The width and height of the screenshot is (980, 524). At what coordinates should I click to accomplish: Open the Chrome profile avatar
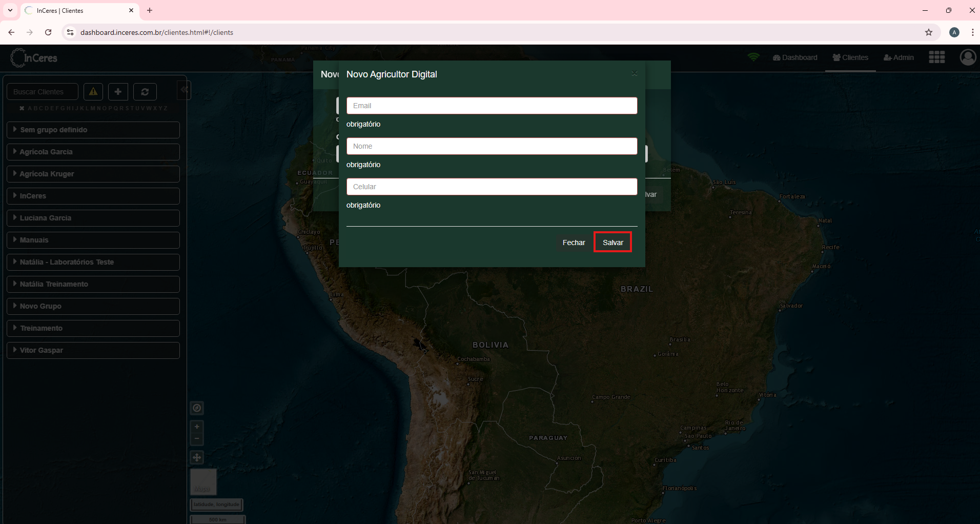click(x=954, y=32)
